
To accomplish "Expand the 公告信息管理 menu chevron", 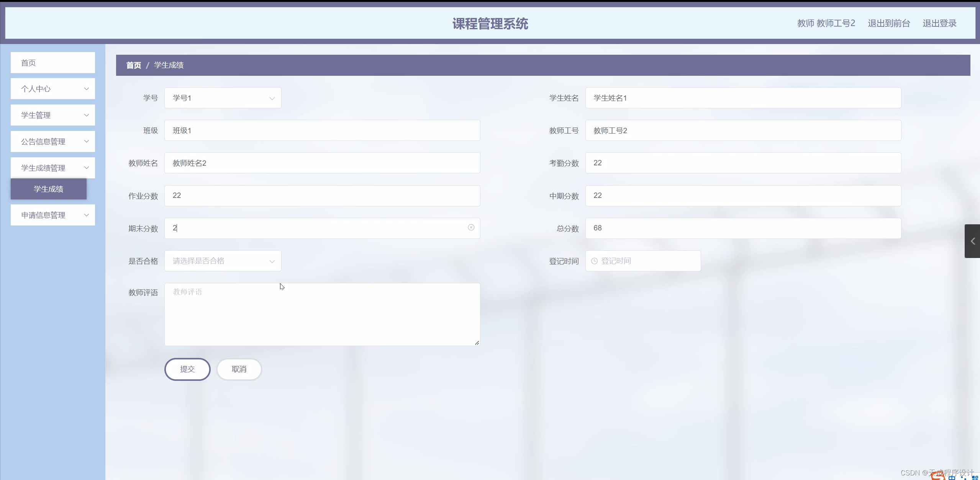I will tap(86, 142).
